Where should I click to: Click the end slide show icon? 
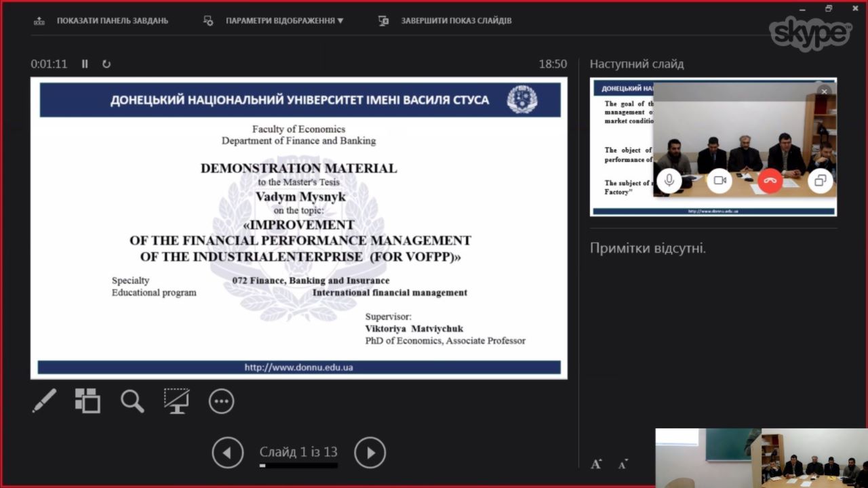[x=383, y=21]
